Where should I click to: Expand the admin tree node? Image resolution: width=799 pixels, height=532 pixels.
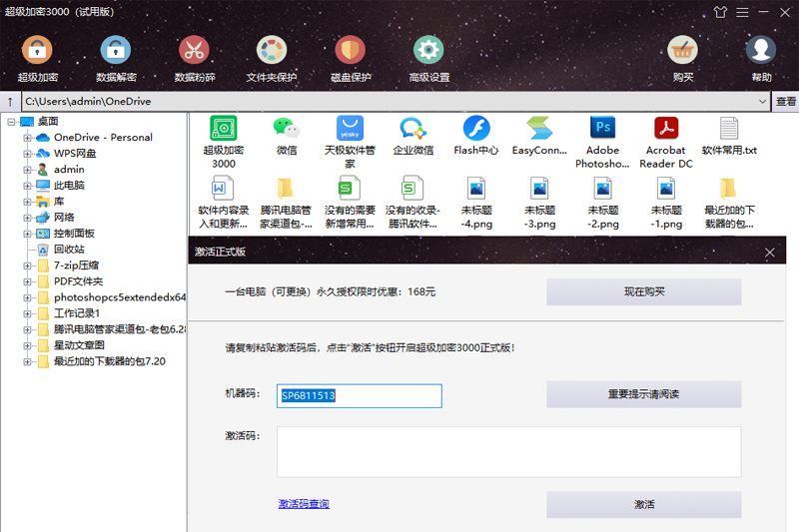(x=28, y=170)
